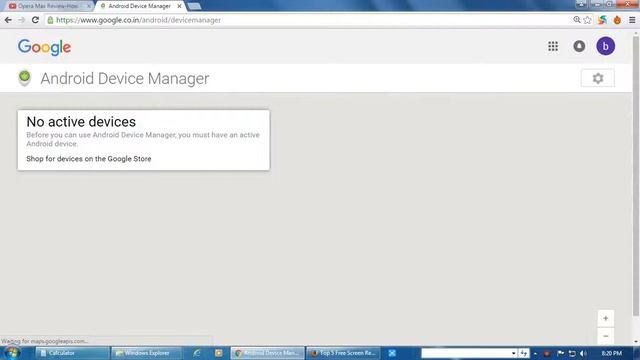Open a new browser tab
Viewport: 640px width, 360px height.
coord(194,6)
